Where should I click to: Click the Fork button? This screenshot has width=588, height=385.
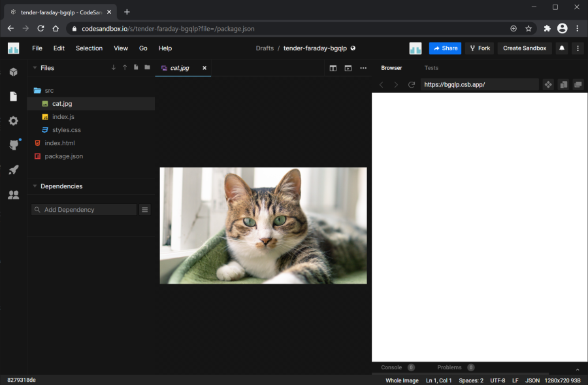(x=480, y=48)
